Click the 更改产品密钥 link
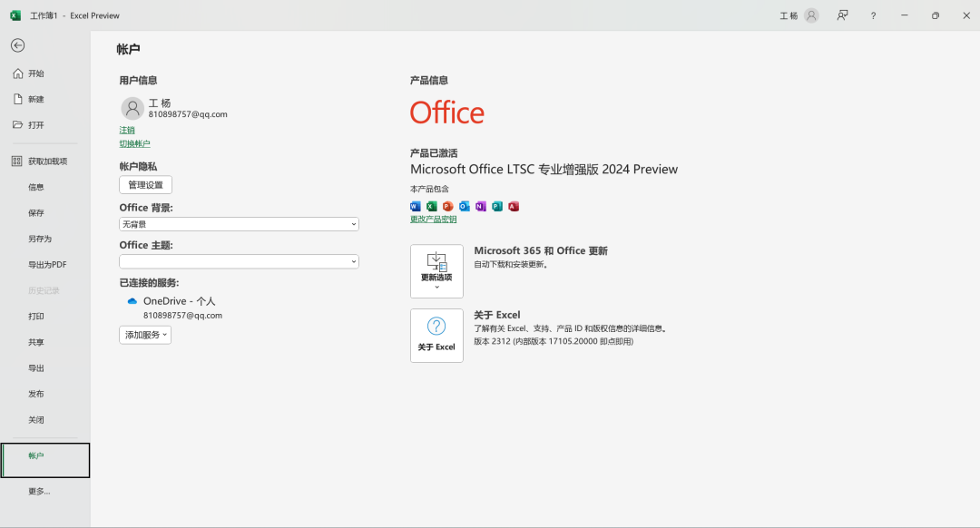 click(x=433, y=220)
